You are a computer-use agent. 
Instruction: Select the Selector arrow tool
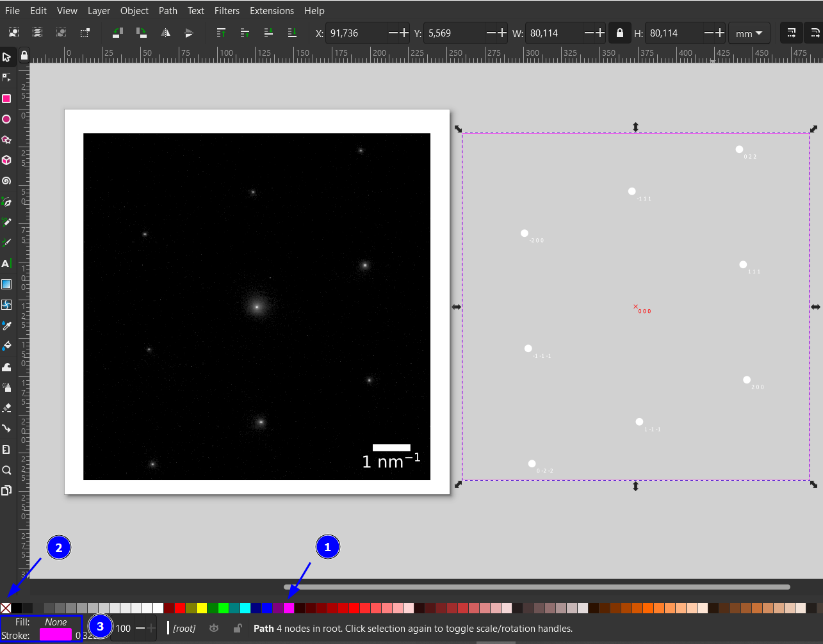[x=6, y=57]
